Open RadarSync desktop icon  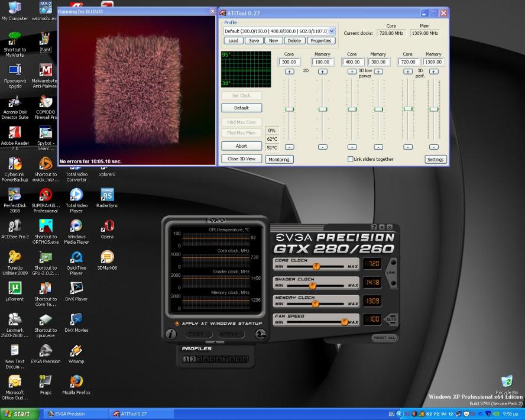tap(107, 198)
